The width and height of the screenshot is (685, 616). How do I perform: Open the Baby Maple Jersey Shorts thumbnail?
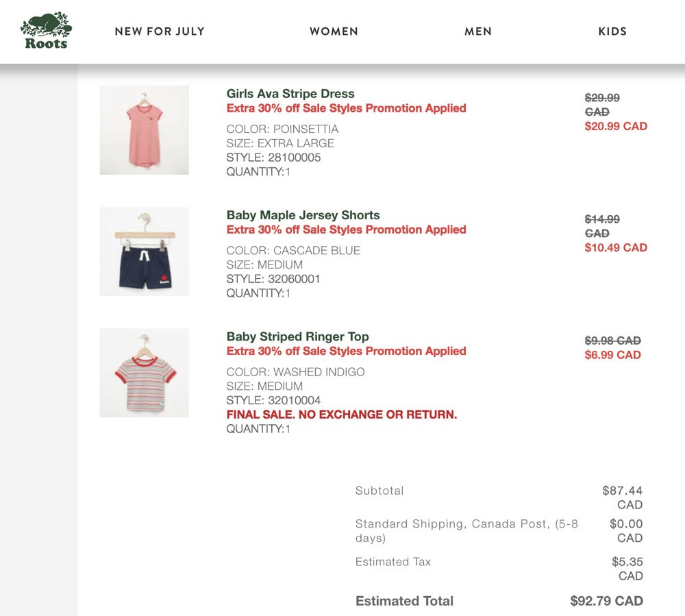click(x=144, y=251)
